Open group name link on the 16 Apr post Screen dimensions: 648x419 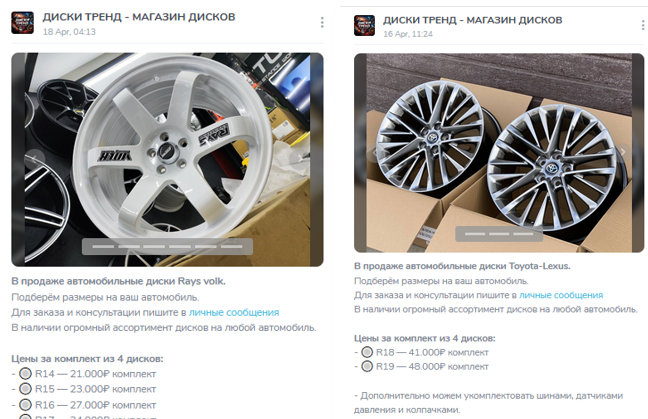pos(472,19)
